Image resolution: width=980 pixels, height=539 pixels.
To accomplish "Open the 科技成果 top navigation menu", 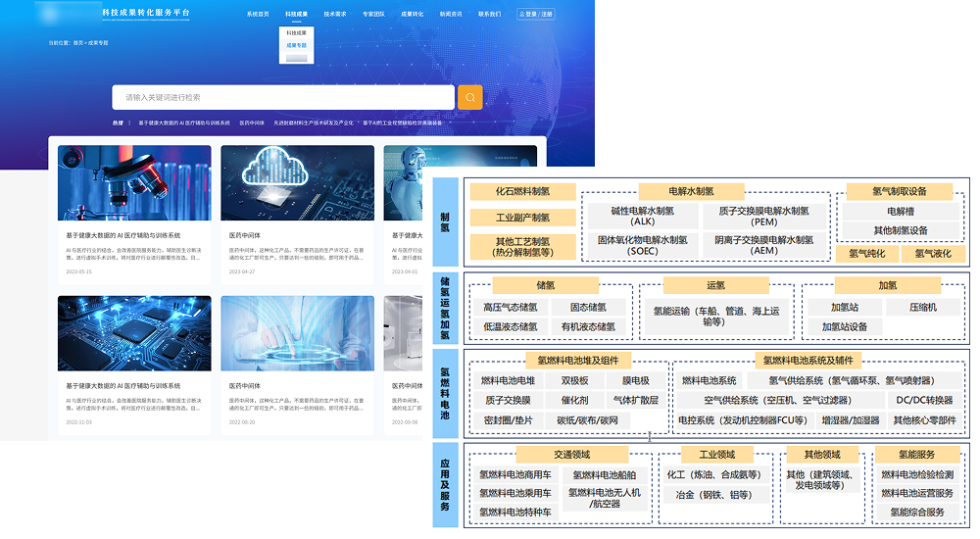I will [x=296, y=14].
